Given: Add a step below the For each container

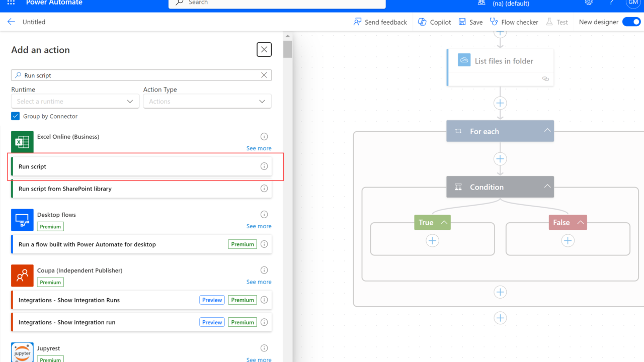Looking at the screenshot, I should pyautogui.click(x=500, y=318).
